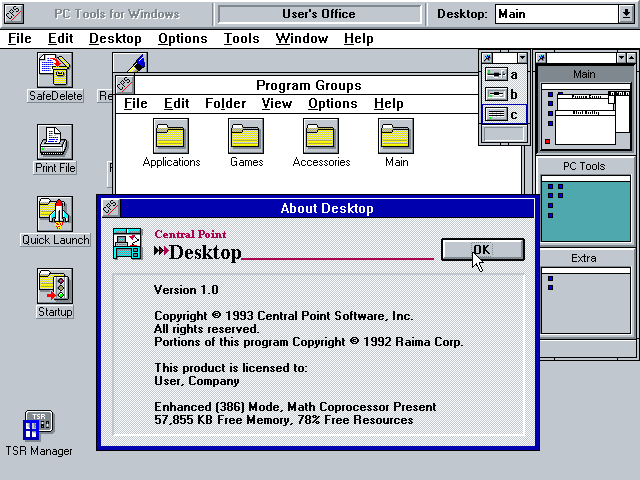Select the Startup traffic light icon
The image size is (640, 480).
[55, 286]
